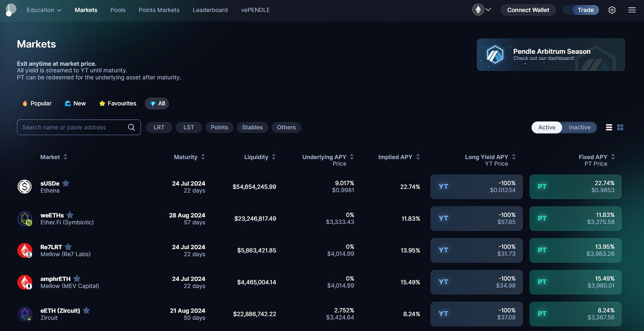Favourite the sUSDe market star
Screen dimensions: 644x331
click(66, 183)
